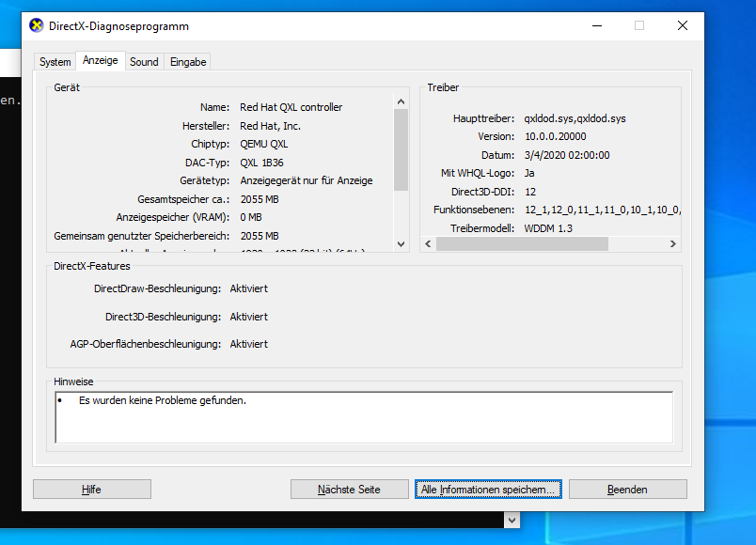Click AGP-Oberflächenbeschleunigung 'Aktiviert' value
The image size is (756, 545).
249,344
